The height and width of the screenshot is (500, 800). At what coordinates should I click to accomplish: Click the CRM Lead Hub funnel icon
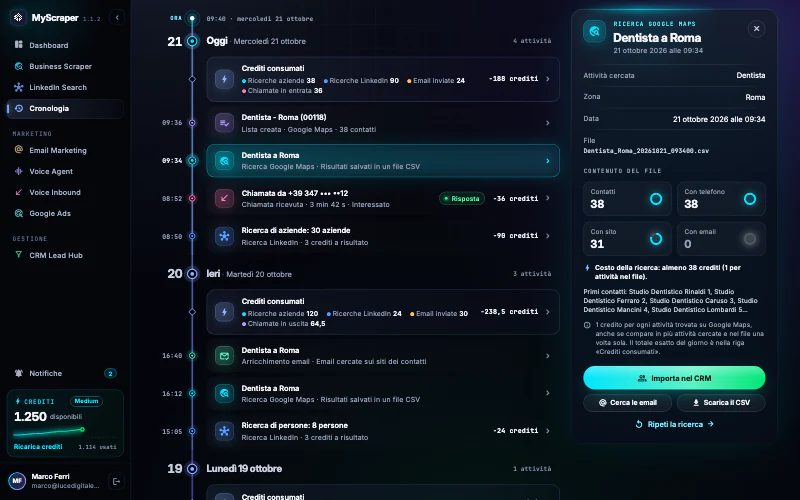point(19,255)
